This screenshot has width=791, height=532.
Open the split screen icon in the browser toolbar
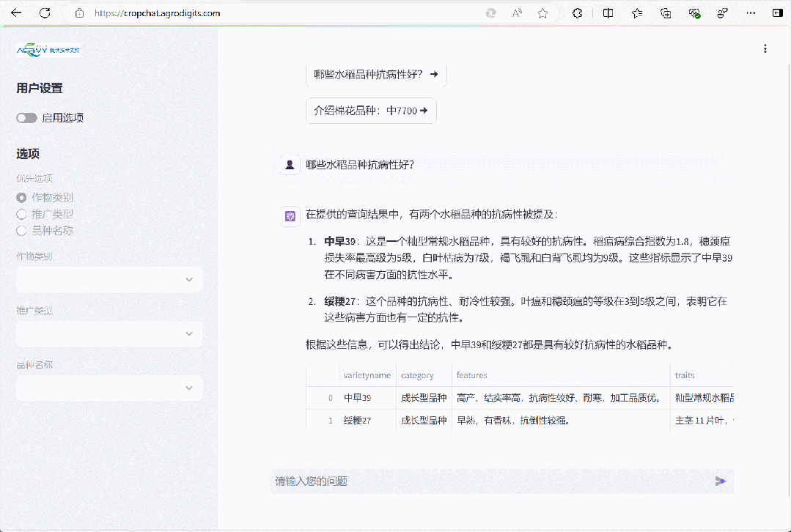click(x=608, y=13)
